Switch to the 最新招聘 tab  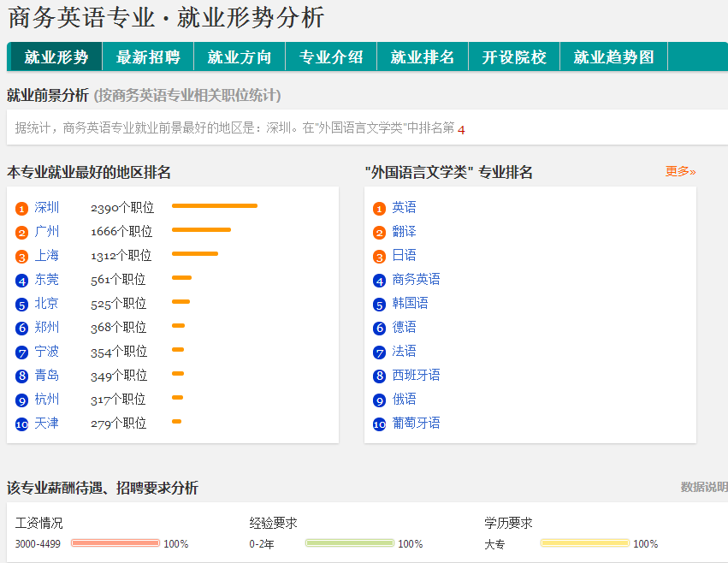(x=148, y=57)
